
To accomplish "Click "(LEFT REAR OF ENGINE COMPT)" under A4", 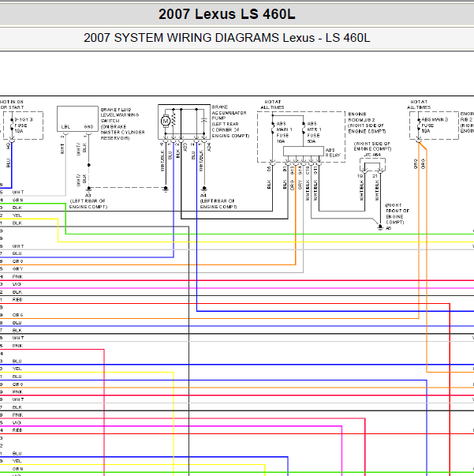I will pos(218,204).
